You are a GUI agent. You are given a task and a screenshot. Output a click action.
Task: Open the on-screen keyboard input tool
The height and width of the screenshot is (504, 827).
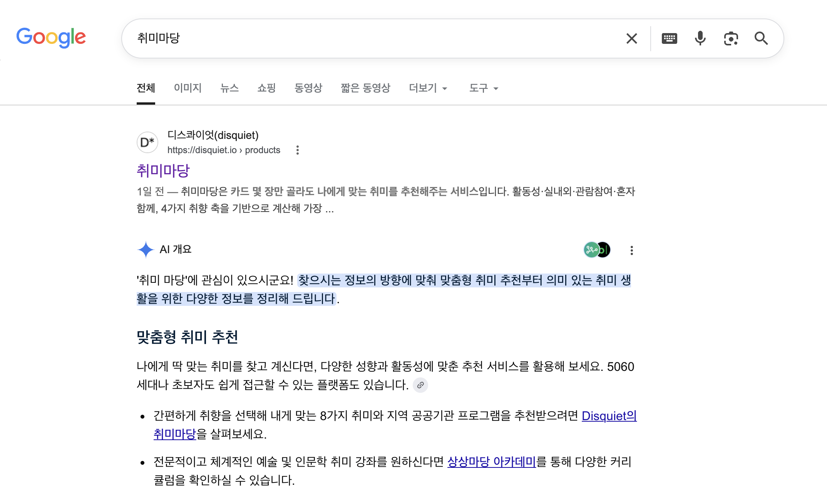[x=669, y=38]
